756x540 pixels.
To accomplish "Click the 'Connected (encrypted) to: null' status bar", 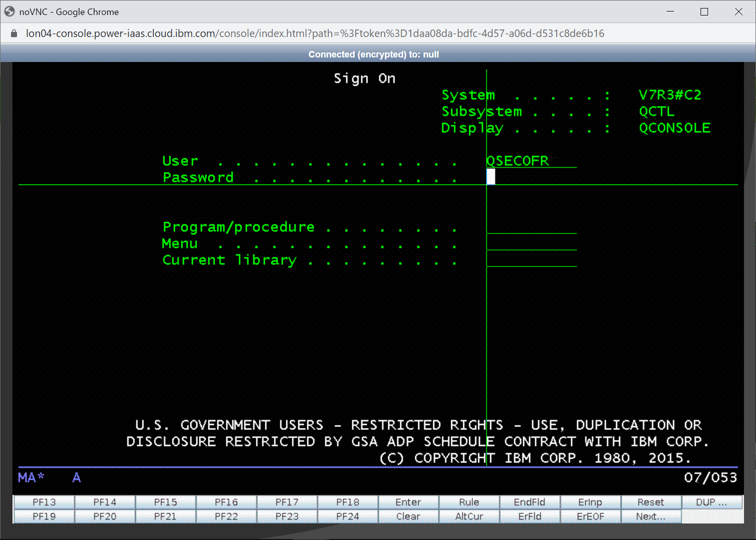I will pyautogui.click(x=374, y=54).
